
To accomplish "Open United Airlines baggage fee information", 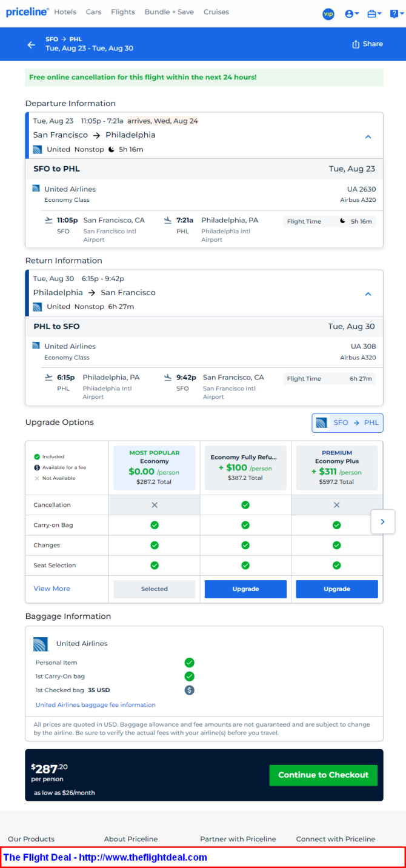I will [x=96, y=705].
